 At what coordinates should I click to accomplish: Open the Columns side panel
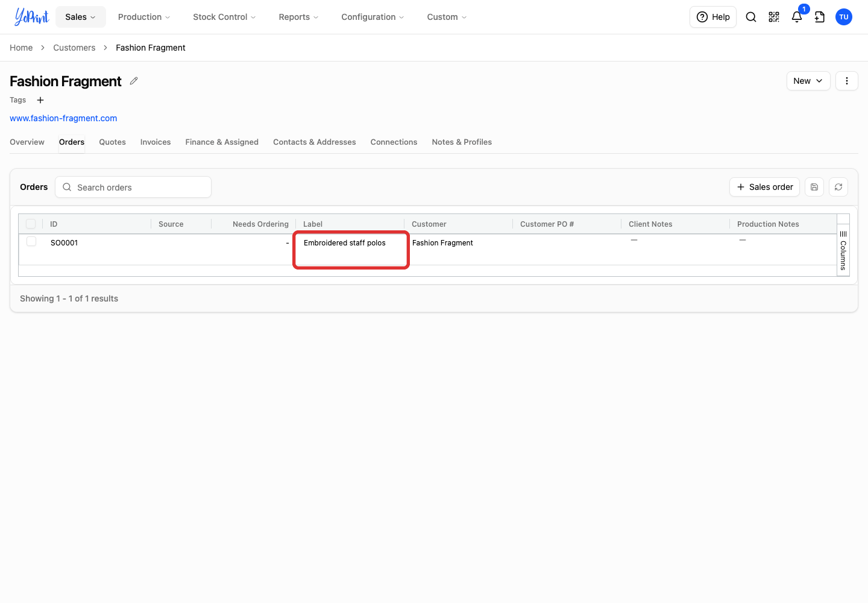[843, 250]
